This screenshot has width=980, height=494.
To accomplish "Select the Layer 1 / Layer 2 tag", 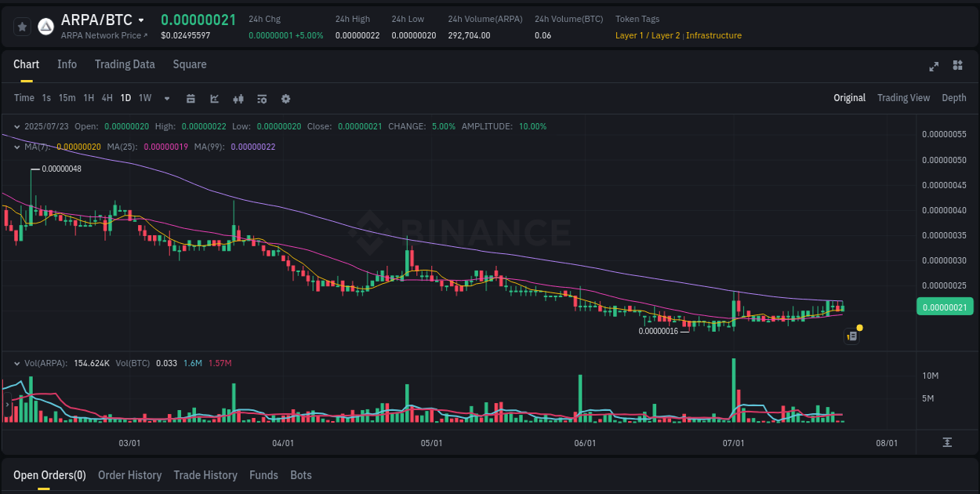I will coord(648,35).
